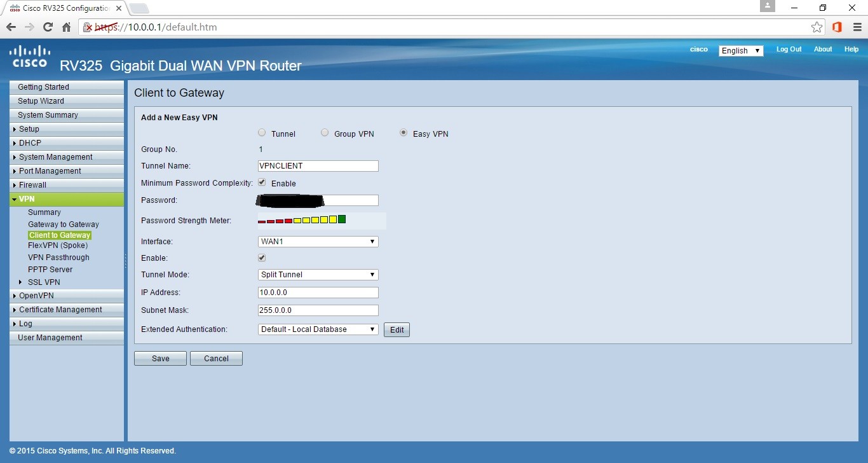Screen dimensions: 868x463
Task: Click the Cisco logo in header
Action: 30,57
